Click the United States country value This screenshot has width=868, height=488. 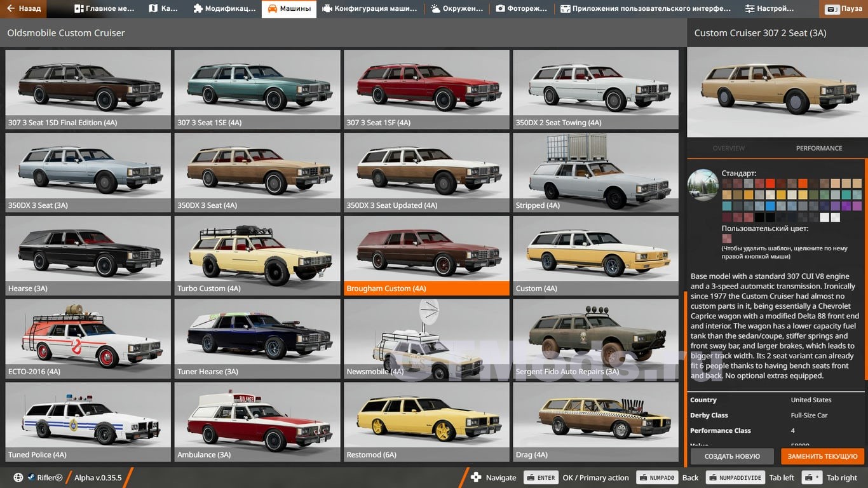[811, 400]
